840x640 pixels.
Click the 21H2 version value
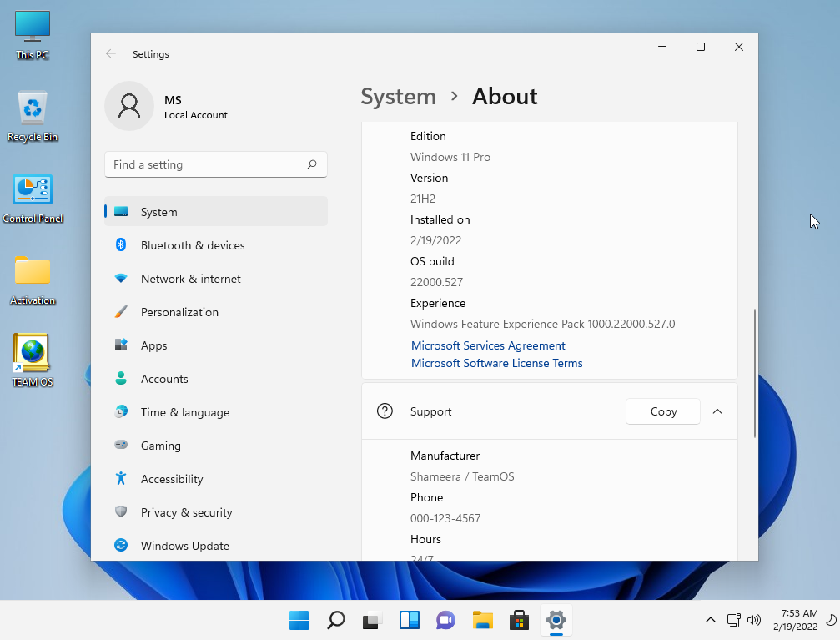pyautogui.click(x=423, y=199)
